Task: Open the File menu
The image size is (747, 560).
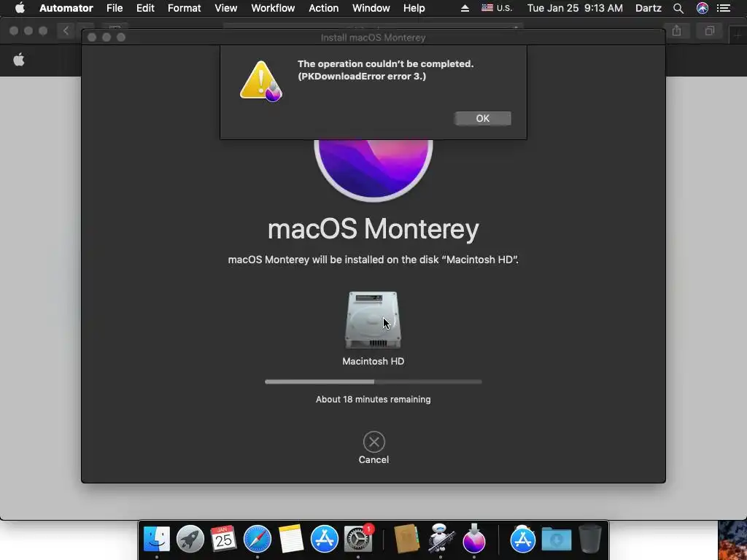Action: 115,8
